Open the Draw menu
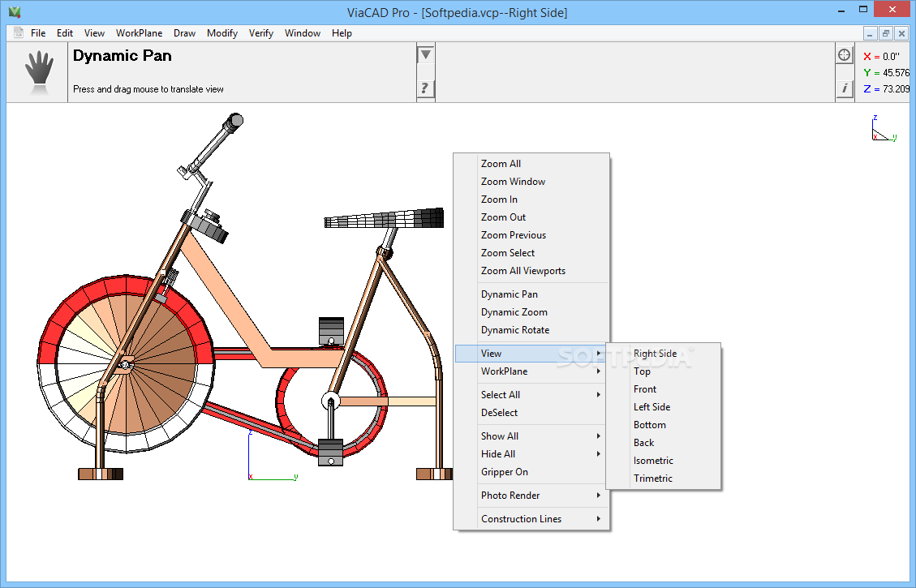The image size is (916, 588). 185,33
